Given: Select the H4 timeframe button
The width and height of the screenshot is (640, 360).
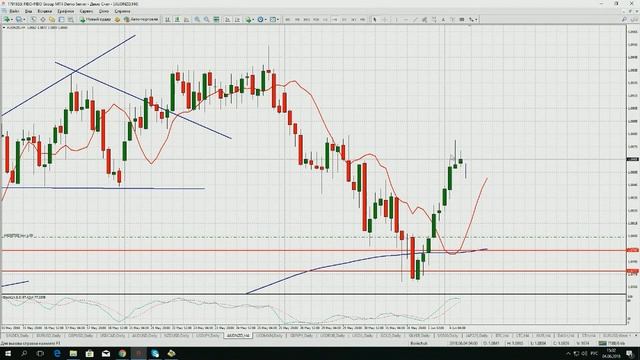Looking at the screenshot, I should [x=335, y=19].
